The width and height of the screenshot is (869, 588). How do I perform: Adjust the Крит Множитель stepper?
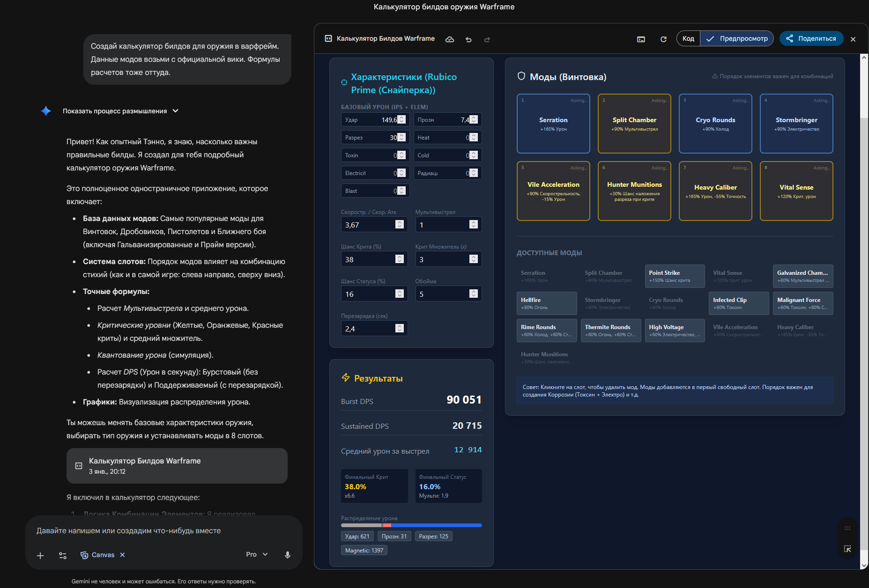tap(474, 259)
